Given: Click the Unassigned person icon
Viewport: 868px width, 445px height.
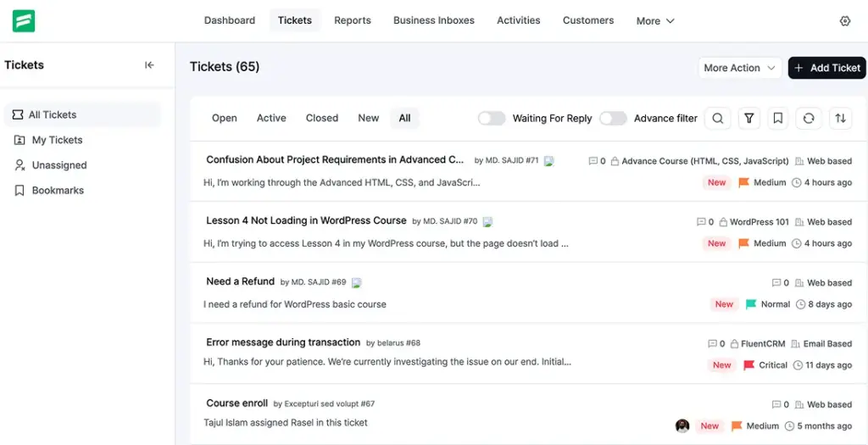Looking at the screenshot, I should 19,165.
